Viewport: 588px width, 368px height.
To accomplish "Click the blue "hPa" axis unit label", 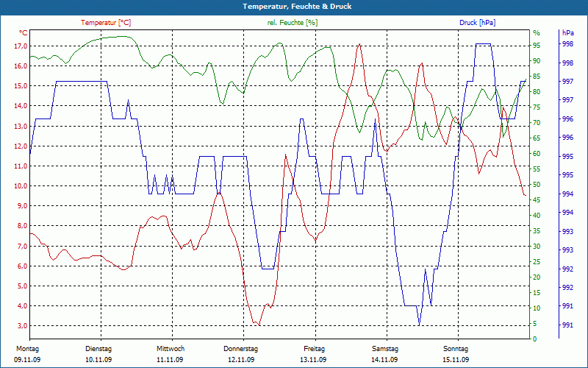I will tap(568, 33).
